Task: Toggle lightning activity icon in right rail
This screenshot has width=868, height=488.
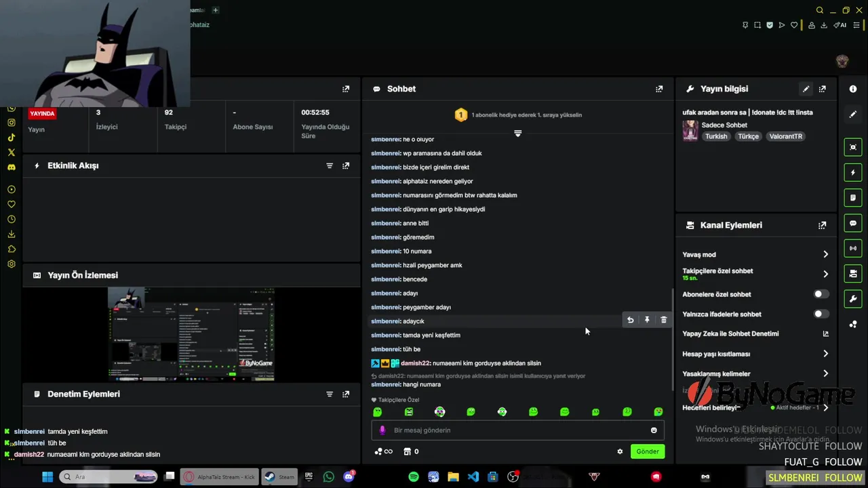Action: click(x=853, y=173)
